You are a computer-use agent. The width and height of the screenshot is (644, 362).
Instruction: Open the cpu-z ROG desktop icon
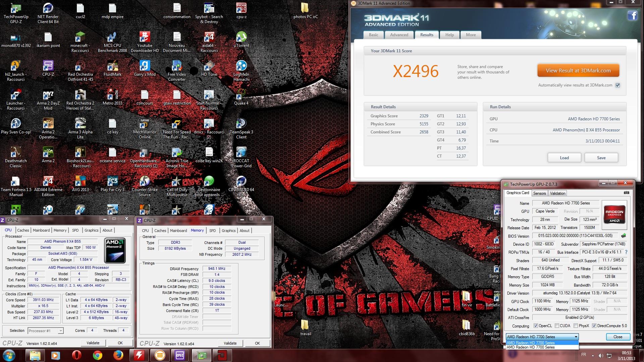(241, 11)
